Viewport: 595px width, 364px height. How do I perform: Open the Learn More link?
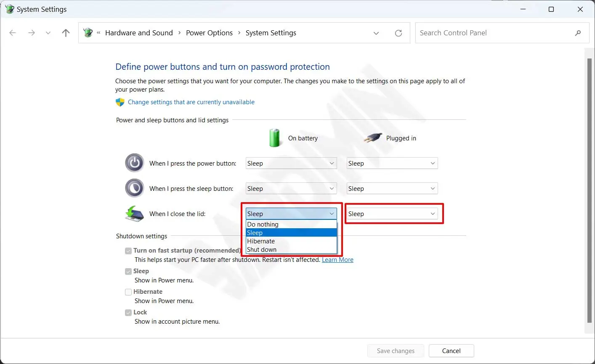[337, 260]
